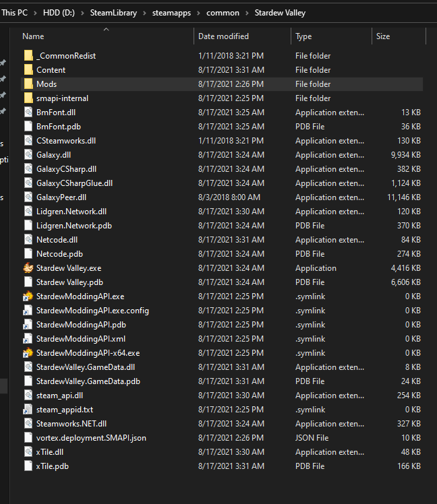This screenshot has width=437, height=504.
Task: Select file name Lidgren.Network.pdb
Action: pos(74,225)
